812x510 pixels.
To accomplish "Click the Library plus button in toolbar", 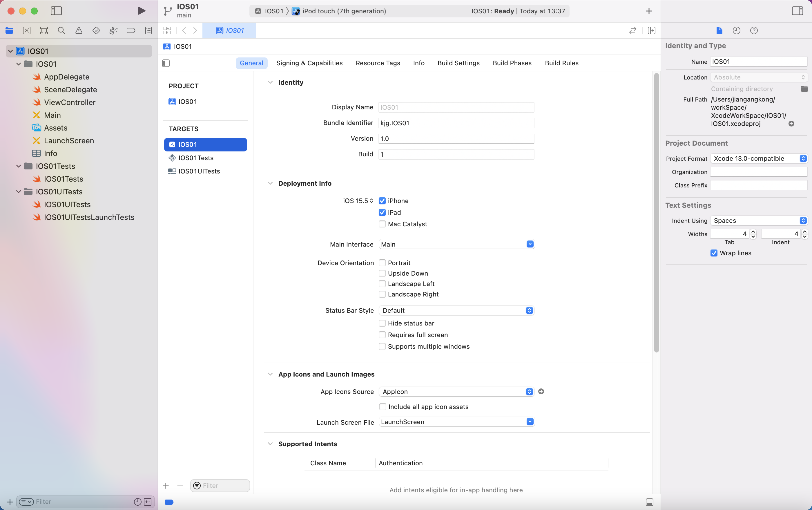I will click(x=649, y=11).
